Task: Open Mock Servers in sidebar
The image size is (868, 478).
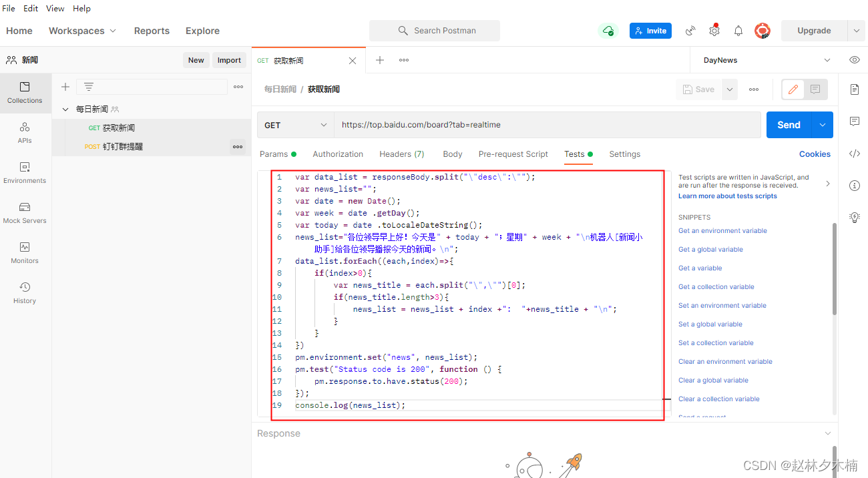Action: click(x=25, y=213)
